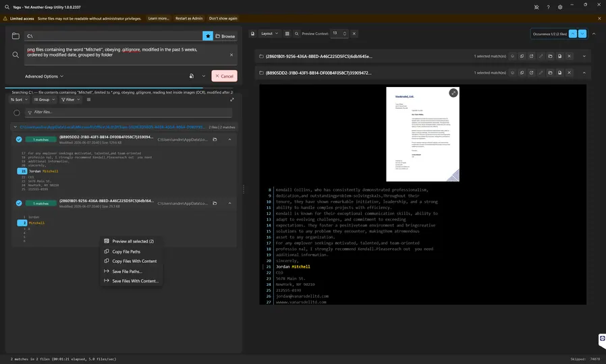Collapse the (B8905DD2 preview section
Viewport: 606px width, 364px height.
[584, 73]
